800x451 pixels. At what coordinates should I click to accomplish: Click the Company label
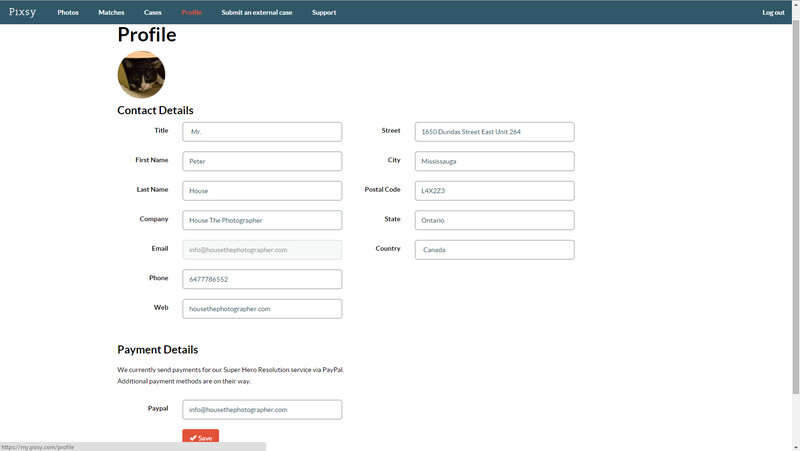pyautogui.click(x=154, y=219)
